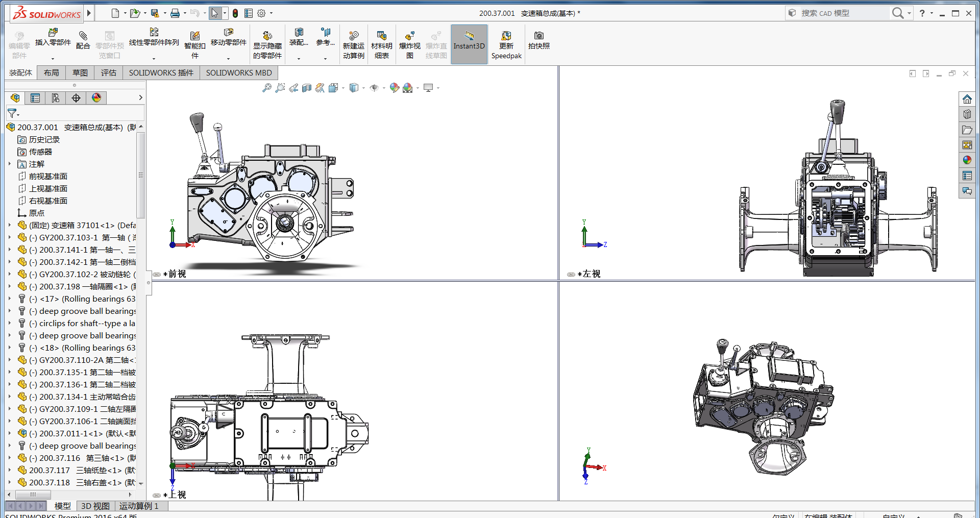The height and width of the screenshot is (518, 980).
Task: Open the 运动算例 1 tab at bottom
Action: click(x=139, y=506)
